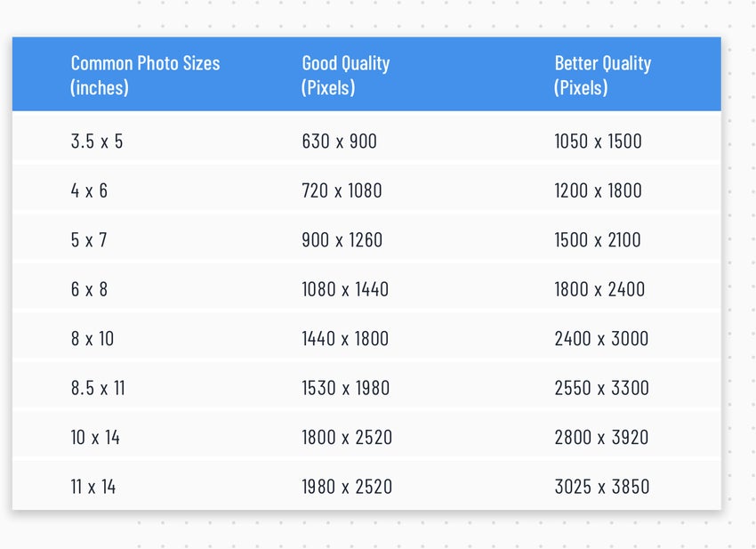Select the "10 x 14" size row label
The image size is (756, 549).
pos(95,438)
